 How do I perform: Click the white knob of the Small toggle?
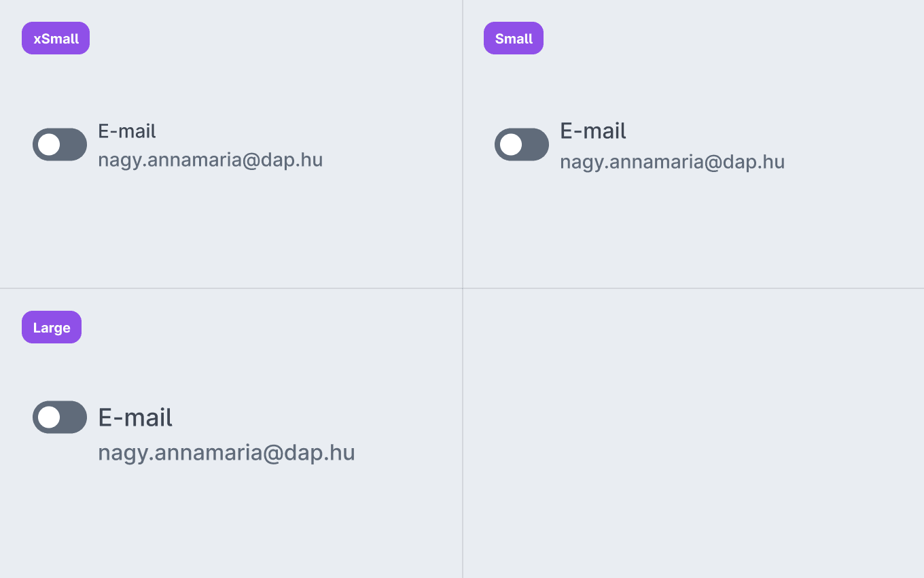(x=511, y=144)
